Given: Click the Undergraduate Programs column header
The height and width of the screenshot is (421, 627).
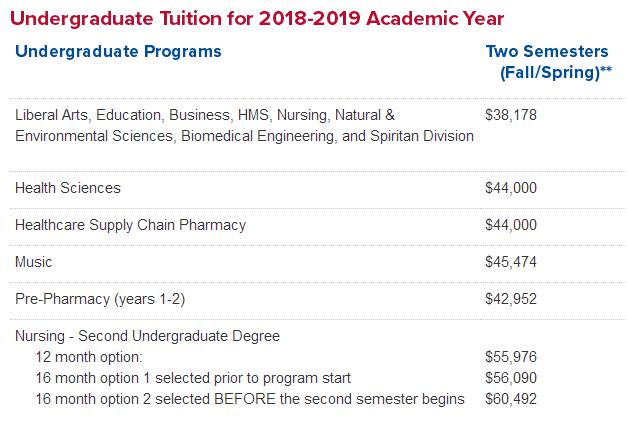Looking at the screenshot, I should click(x=118, y=51).
